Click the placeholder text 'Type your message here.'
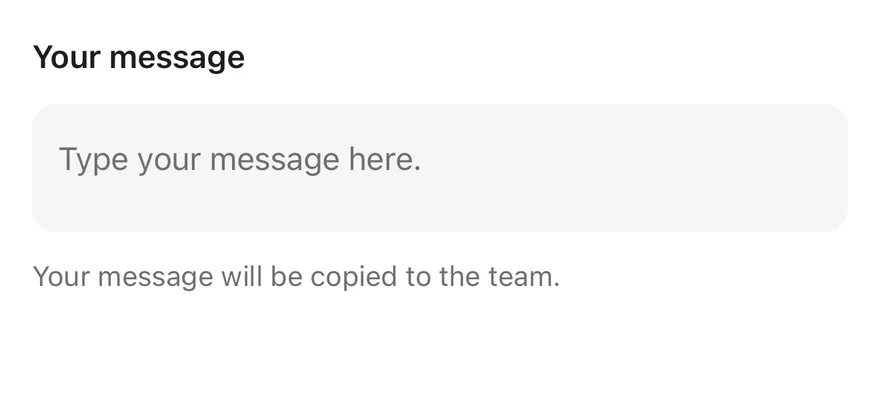 click(x=240, y=160)
